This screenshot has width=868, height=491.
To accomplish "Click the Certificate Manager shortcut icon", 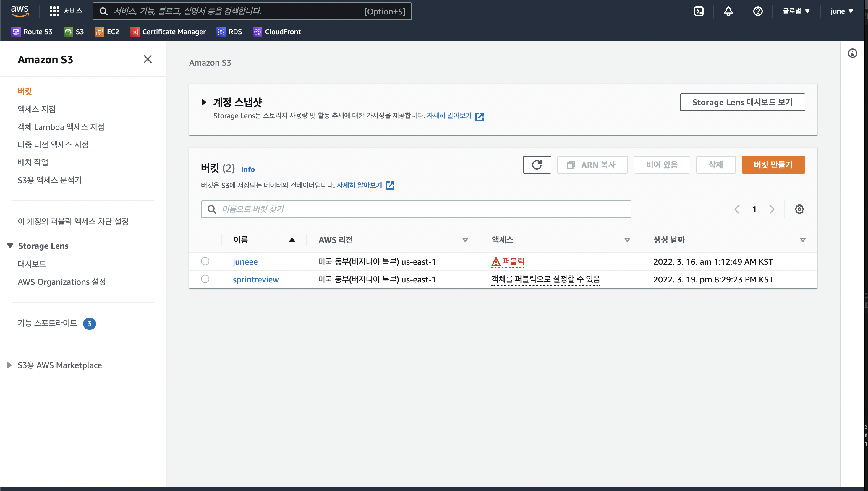I will tap(135, 32).
